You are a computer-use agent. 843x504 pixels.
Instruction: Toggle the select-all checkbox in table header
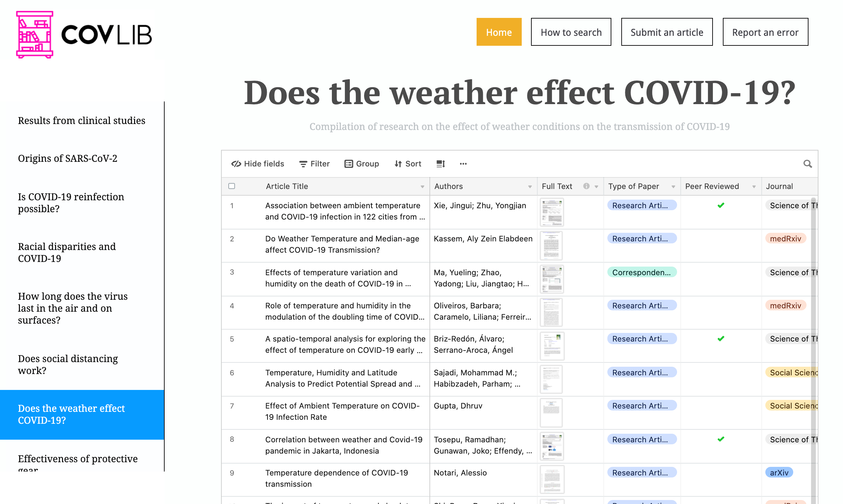click(x=232, y=186)
